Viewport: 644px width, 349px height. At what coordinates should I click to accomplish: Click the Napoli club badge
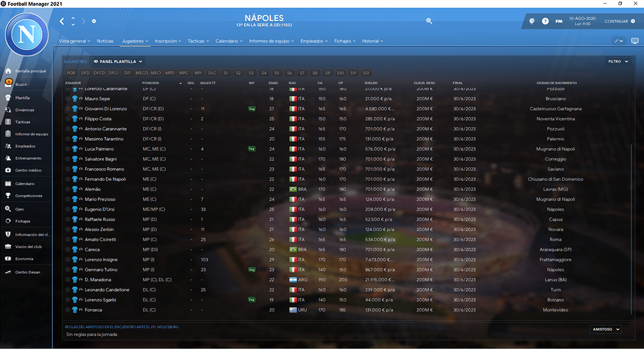click(x=27, y=34)
